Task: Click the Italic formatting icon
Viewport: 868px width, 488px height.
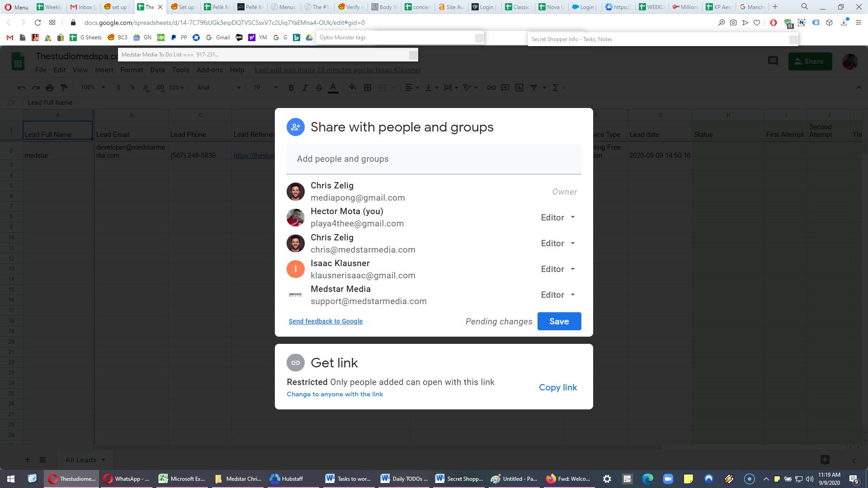Action: [305, 88]
